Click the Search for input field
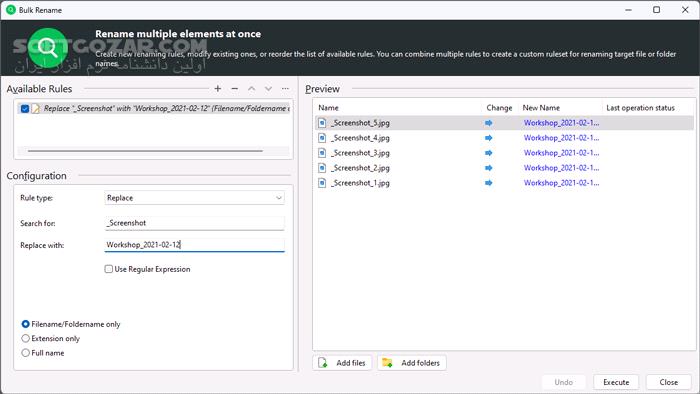 194,223
